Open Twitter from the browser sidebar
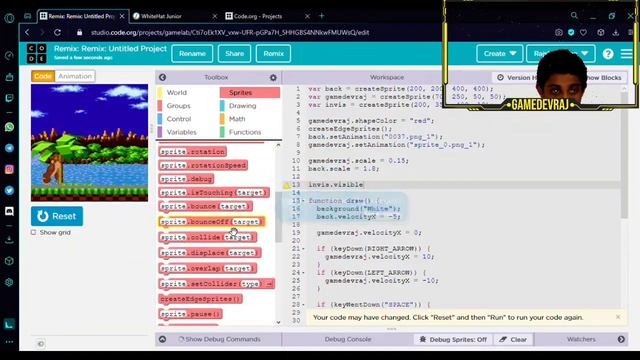Image resolution: width=640 pixels, height=360 pixels. (9, 190)
